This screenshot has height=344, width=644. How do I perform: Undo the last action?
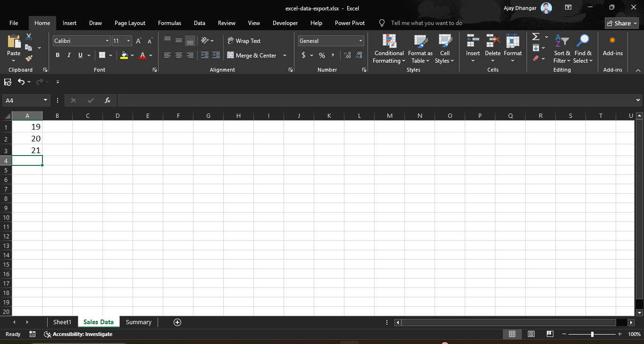[x=21, y=82]
